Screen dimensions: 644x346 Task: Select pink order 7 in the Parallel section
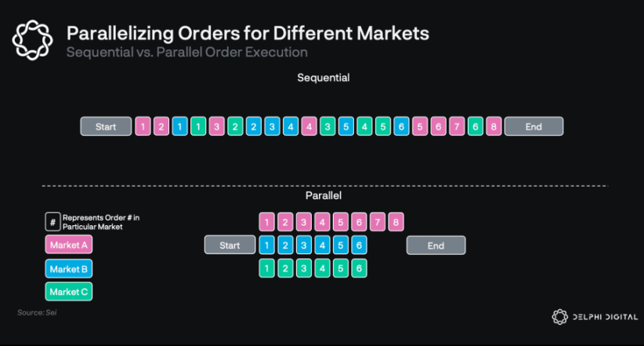coord(378,222)
